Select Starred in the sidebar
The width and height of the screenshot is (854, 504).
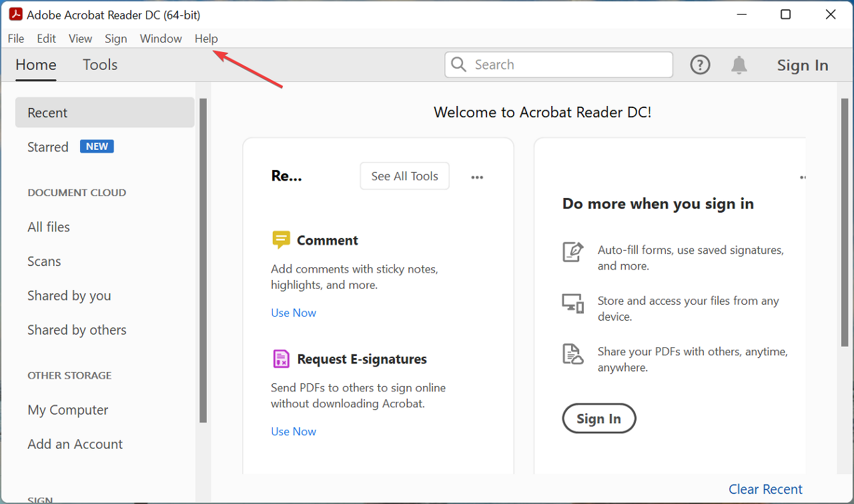[x=48, y=147]
